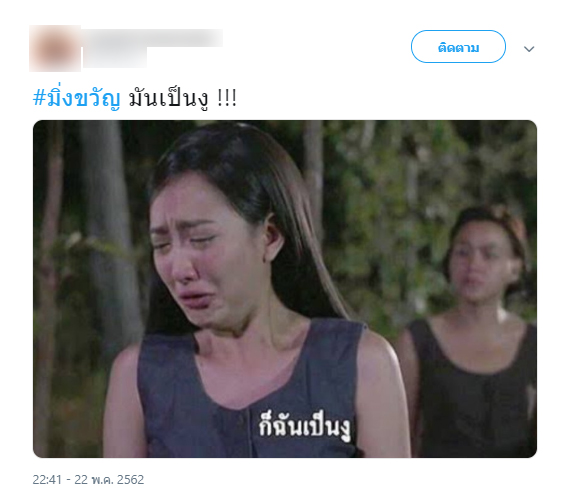
Task: Click the tweet text มันเป็นงู
Action: (x=169, y=98)
